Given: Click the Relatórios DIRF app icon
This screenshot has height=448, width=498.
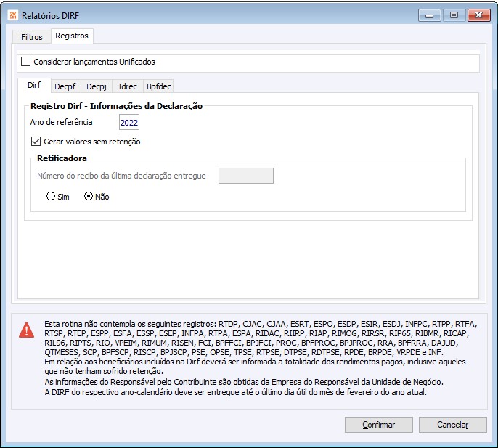Looking at the screenshot, I should (x=13, y=15).
